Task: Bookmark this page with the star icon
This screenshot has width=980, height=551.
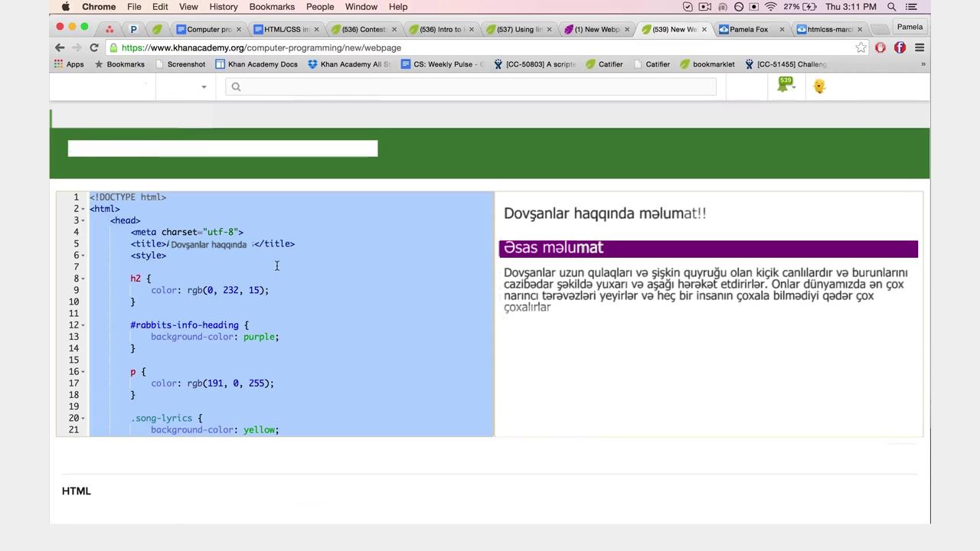Action: click(861, 47)
